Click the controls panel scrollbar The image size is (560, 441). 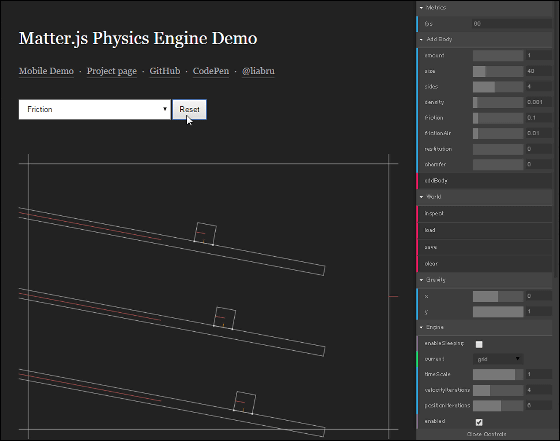coord(555,140)
